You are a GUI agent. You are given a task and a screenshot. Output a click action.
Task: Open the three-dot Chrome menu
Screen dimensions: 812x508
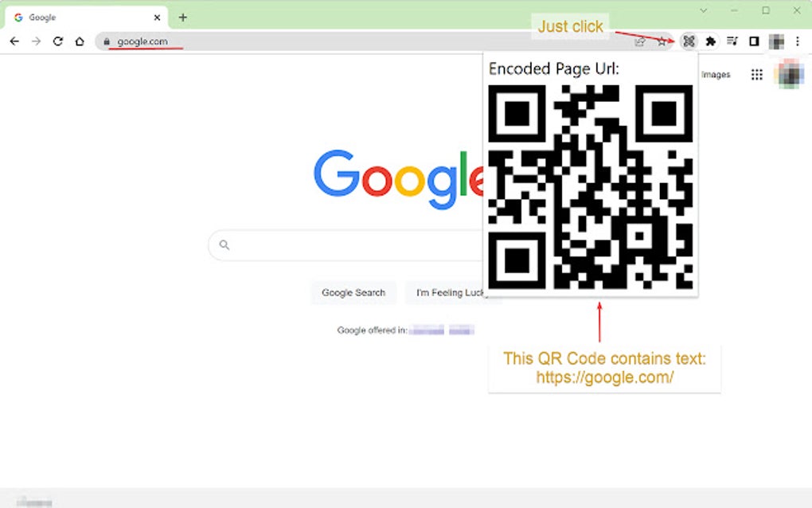798,41
